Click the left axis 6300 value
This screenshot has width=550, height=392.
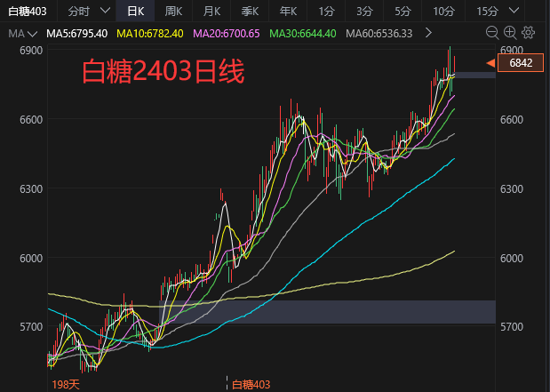(31, 189)
